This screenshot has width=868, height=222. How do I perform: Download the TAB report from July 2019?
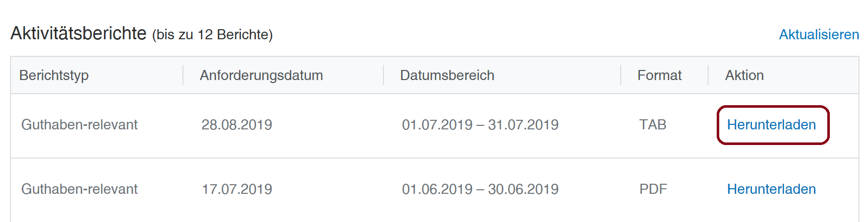coord(771,125)
